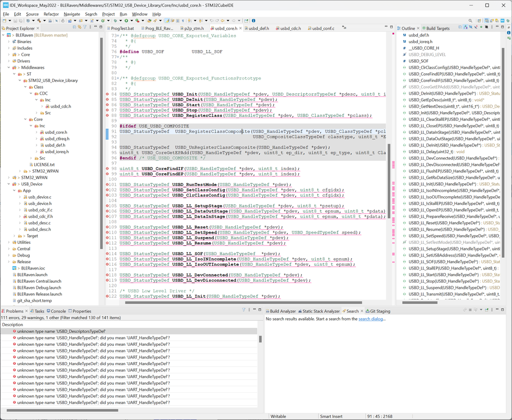Toggle C/C++ perspective button
Image resolution: width=512 pixels, height=420 pixels.
coord(486,20)
